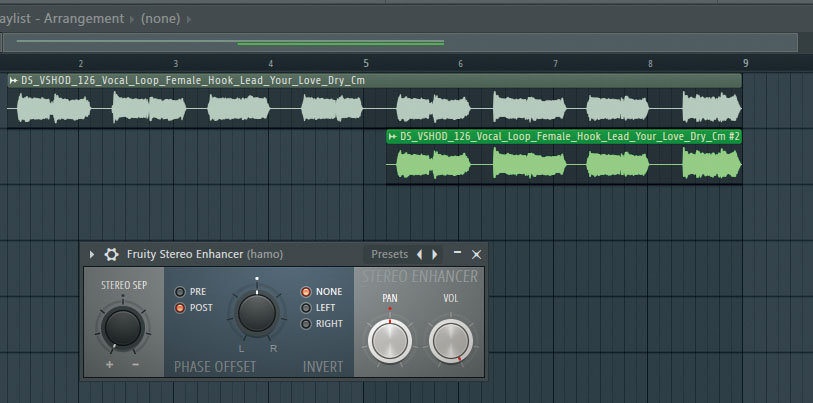
Task: Click the Fruity Stereo Enhancer title text
Action: click(185, 254)
